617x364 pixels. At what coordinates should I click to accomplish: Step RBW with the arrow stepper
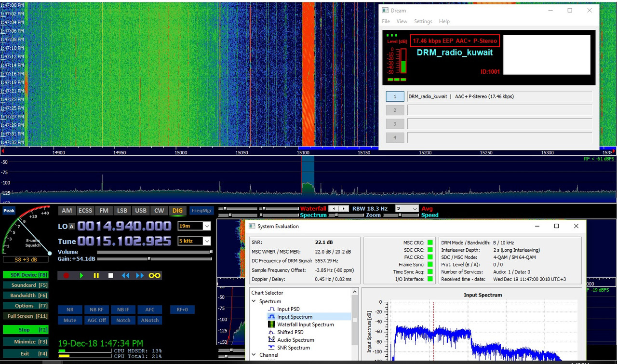click(x=338, y=208)
